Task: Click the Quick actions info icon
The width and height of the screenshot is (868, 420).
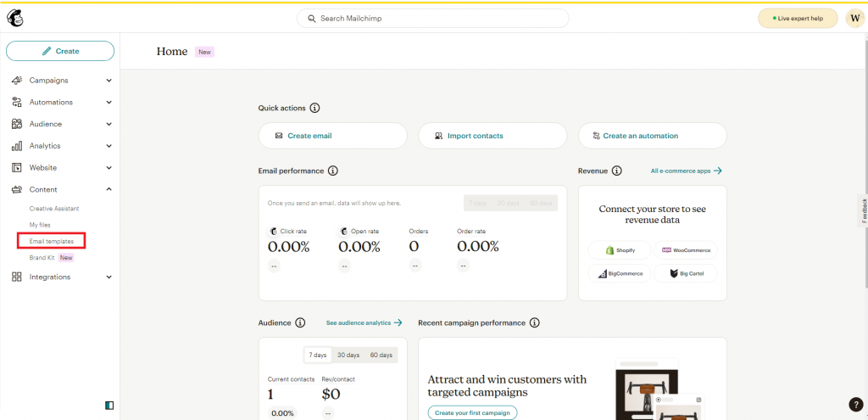Action: pyautogui.click(x=314, y=109)
